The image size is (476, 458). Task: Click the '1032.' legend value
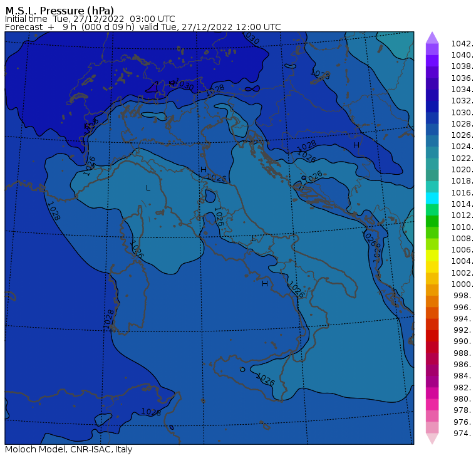[462, 101]
